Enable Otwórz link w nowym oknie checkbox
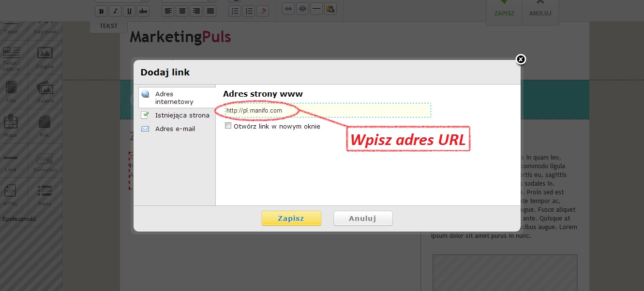 point(228,126)
